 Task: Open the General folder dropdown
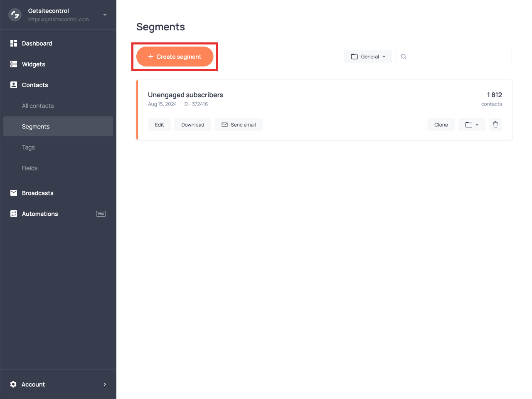coord(368,57)
